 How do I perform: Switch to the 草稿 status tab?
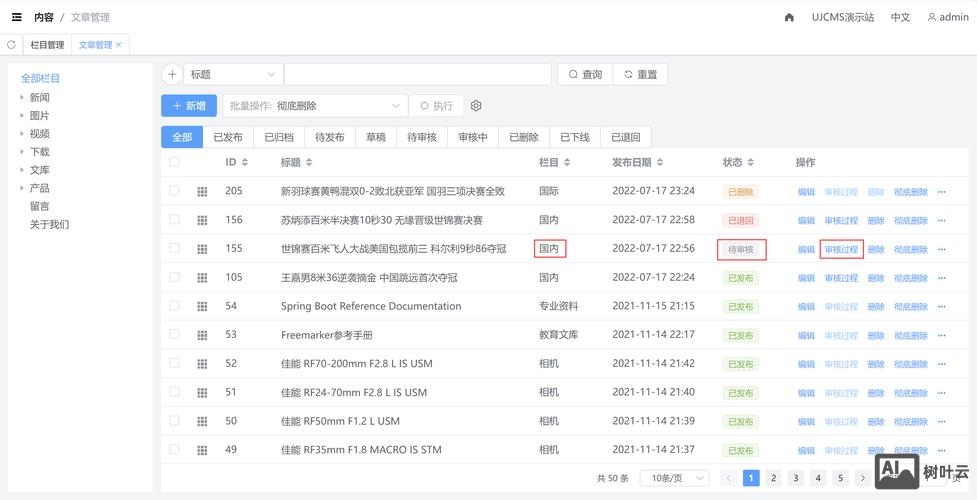point(376,137)
